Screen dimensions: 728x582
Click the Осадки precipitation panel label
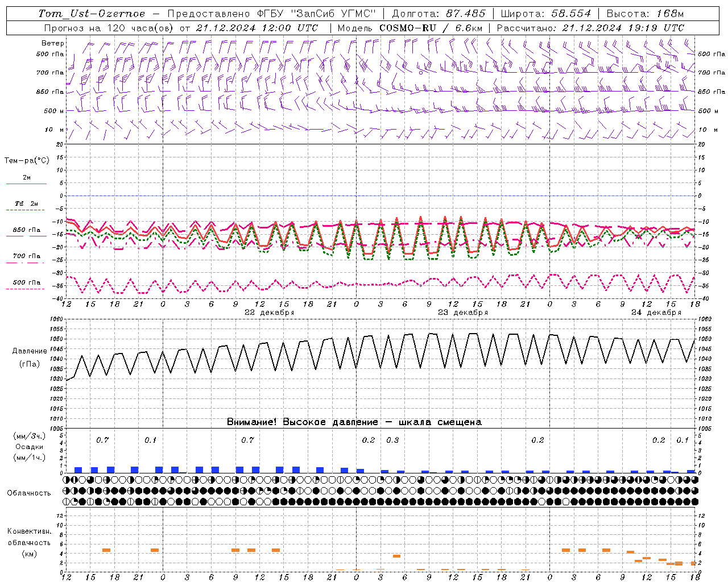(x=29, y=447)
